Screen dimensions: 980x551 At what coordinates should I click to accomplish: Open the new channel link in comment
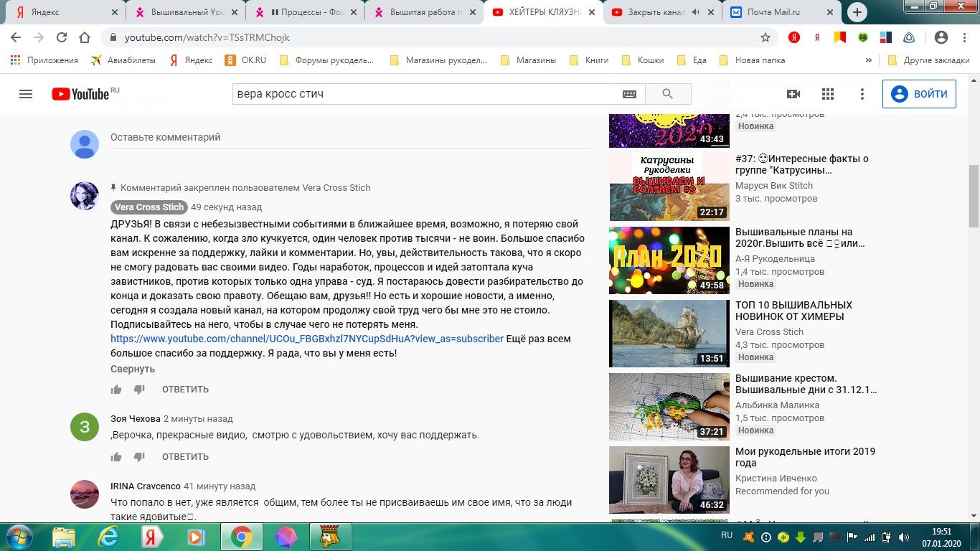click(x=306, y=339)
